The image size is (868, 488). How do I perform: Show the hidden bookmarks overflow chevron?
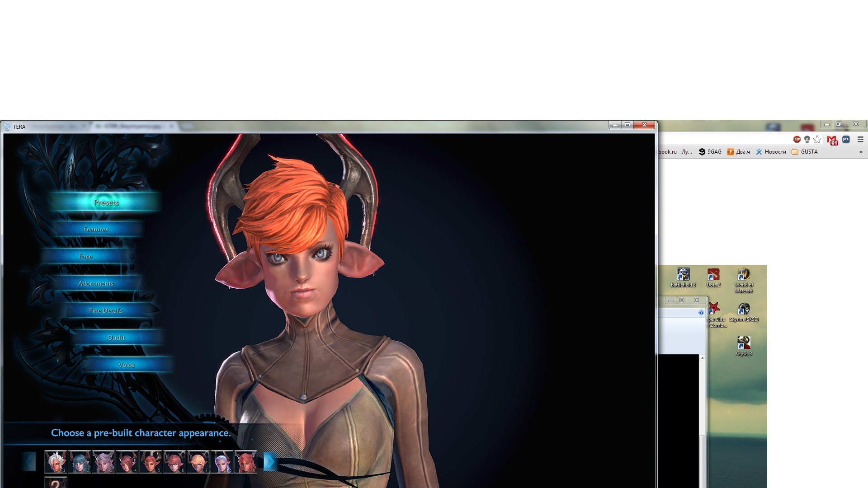tap(861, 152)
